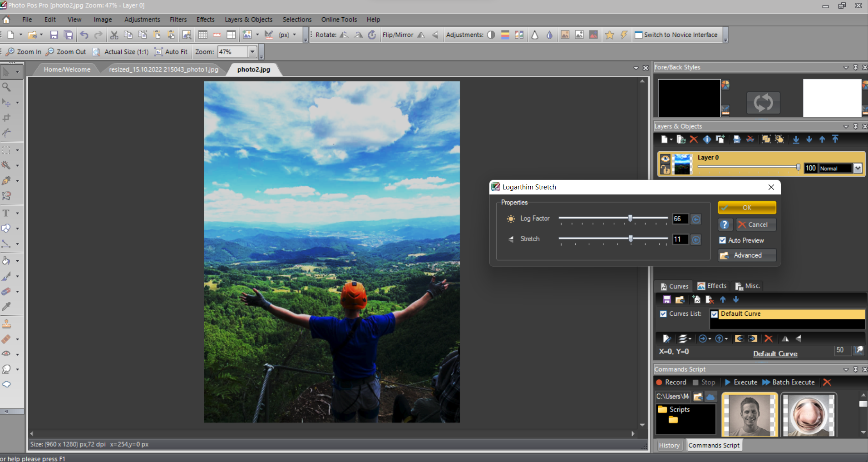This screenshot has height=462, width=868.
Task: Click the Delete layer red X icon
Action: 694,139
